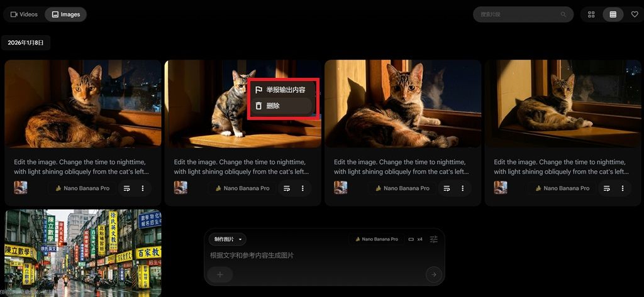The image size is (644, 297).
Task: Open the third cat image with window reflection
Action: pos(402,104)
